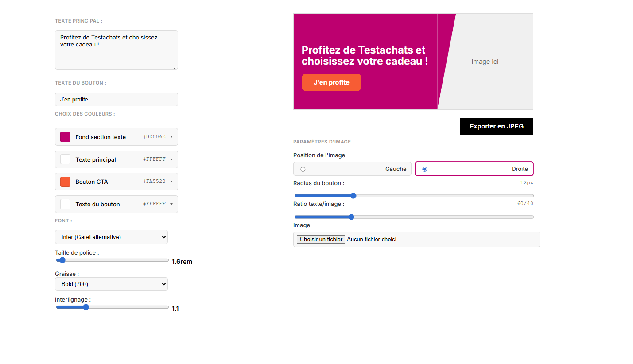Click the 1.1 interlignage value
This screenshot has height=364, width=633.
coord(175,309)
